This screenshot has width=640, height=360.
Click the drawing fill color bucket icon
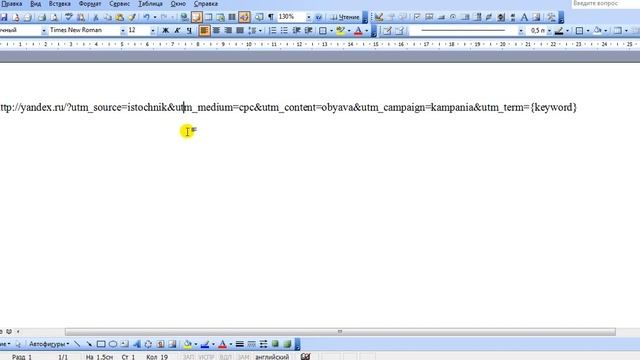tap(187, 344)
